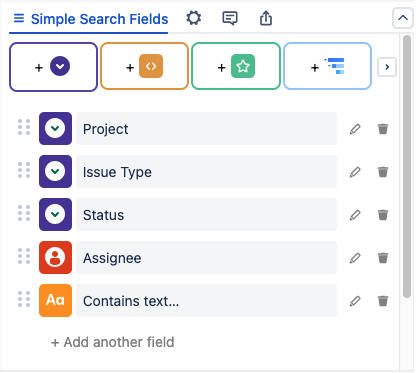
Task: Open the Simple Search Fields tab
Action: pos(90,19)
